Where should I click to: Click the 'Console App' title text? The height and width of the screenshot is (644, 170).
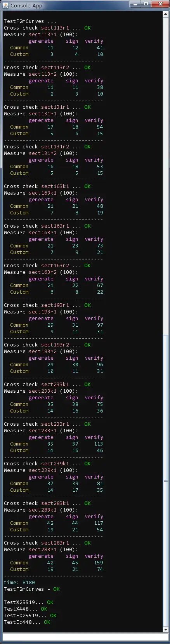26,5
